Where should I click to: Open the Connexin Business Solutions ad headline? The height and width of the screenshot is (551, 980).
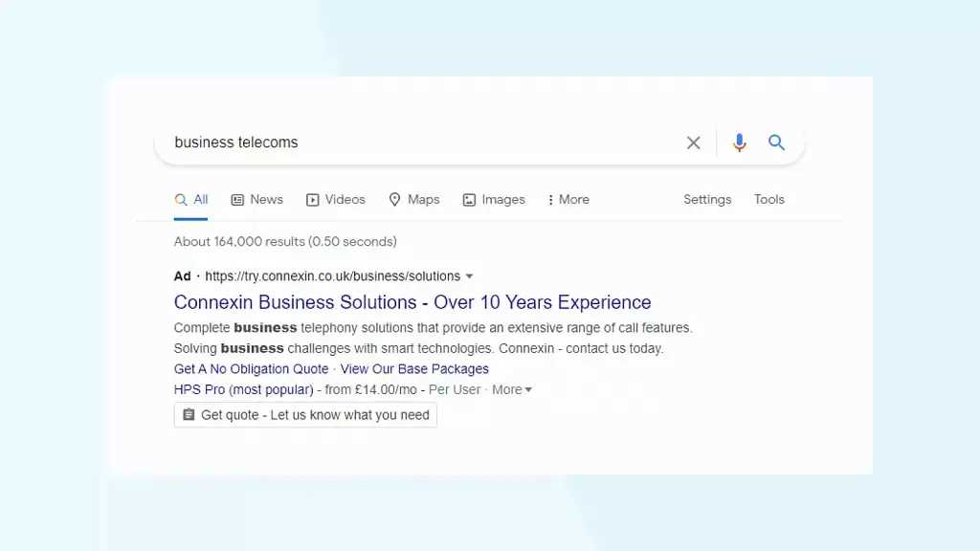pos(412,302)
